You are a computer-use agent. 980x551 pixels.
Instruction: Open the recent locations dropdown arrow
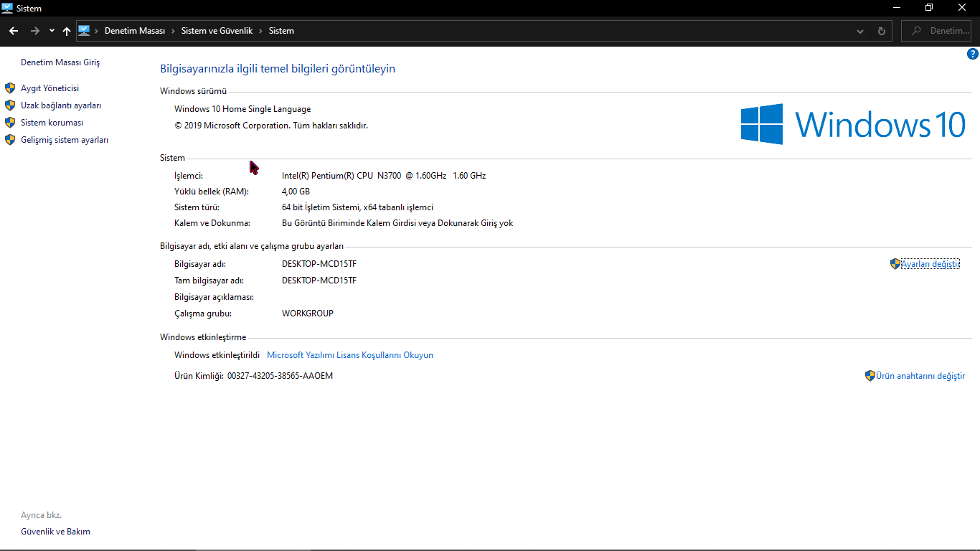(52, 31)
